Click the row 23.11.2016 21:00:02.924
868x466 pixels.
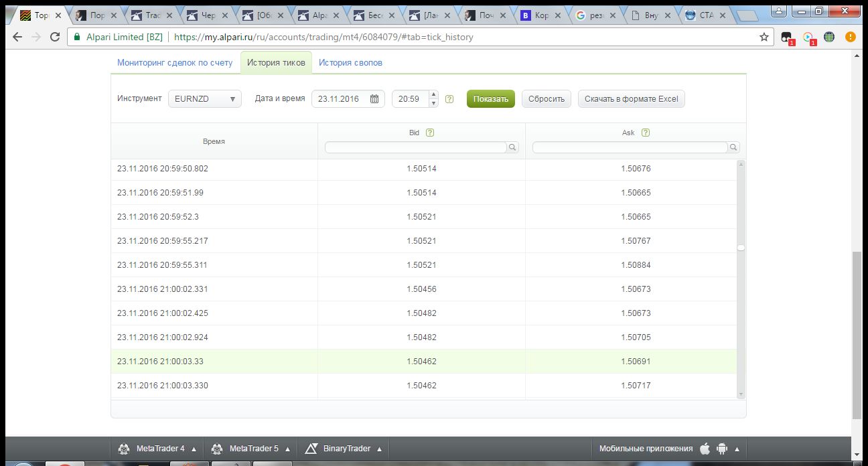(x=423, y=337)
